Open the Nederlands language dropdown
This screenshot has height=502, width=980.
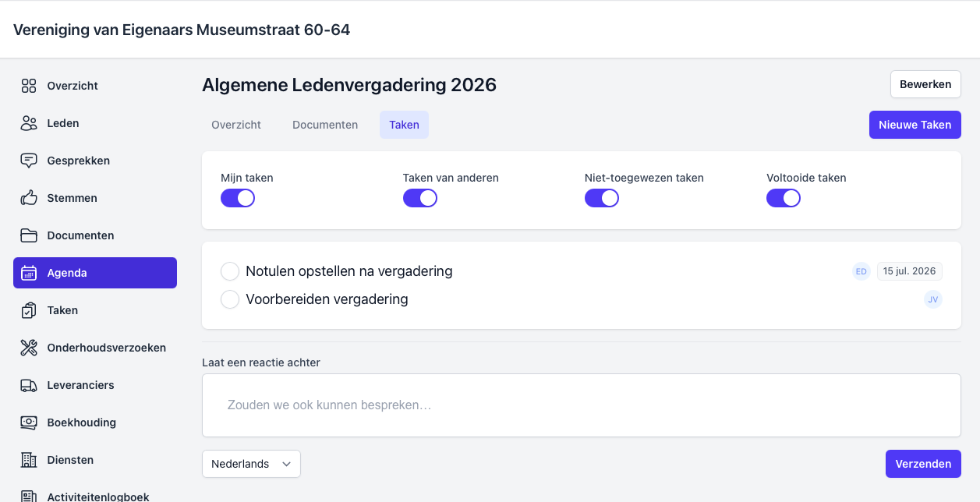(x=251, y=464)
